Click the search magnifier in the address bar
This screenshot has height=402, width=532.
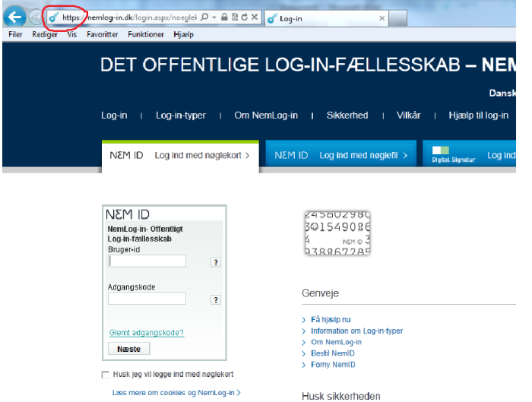point(204,17)
